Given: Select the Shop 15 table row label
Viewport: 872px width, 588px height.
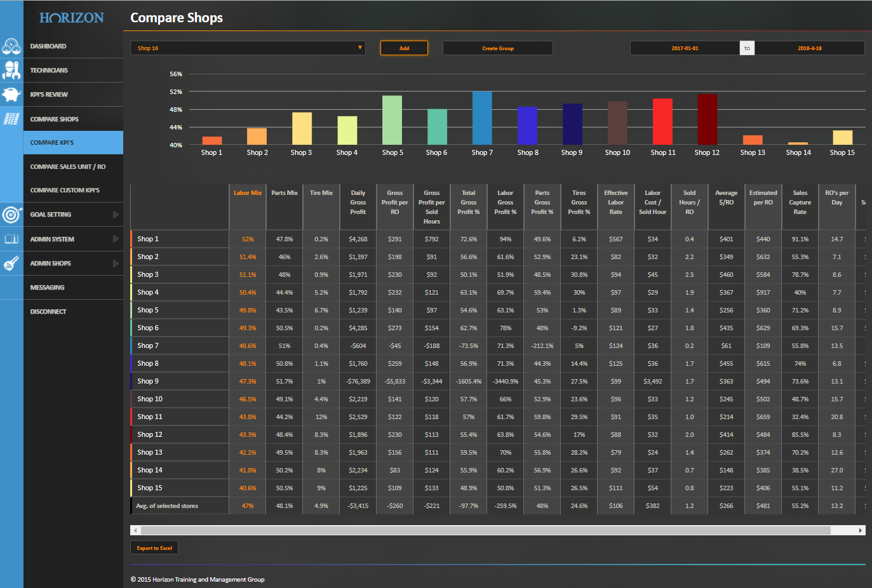Looking at the screenshot, I should pyautogui.click(x=150, y=488).
